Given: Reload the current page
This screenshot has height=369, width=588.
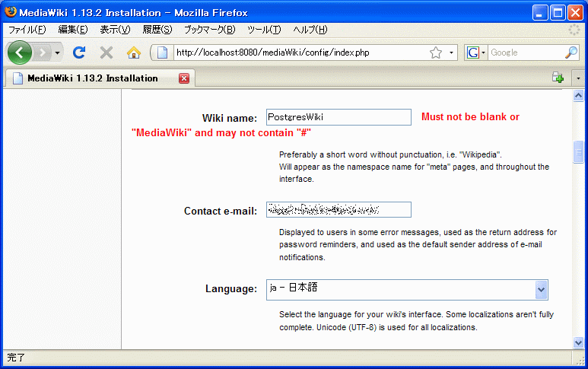Looking at the screenshot, I should click(x=79, y=52).
